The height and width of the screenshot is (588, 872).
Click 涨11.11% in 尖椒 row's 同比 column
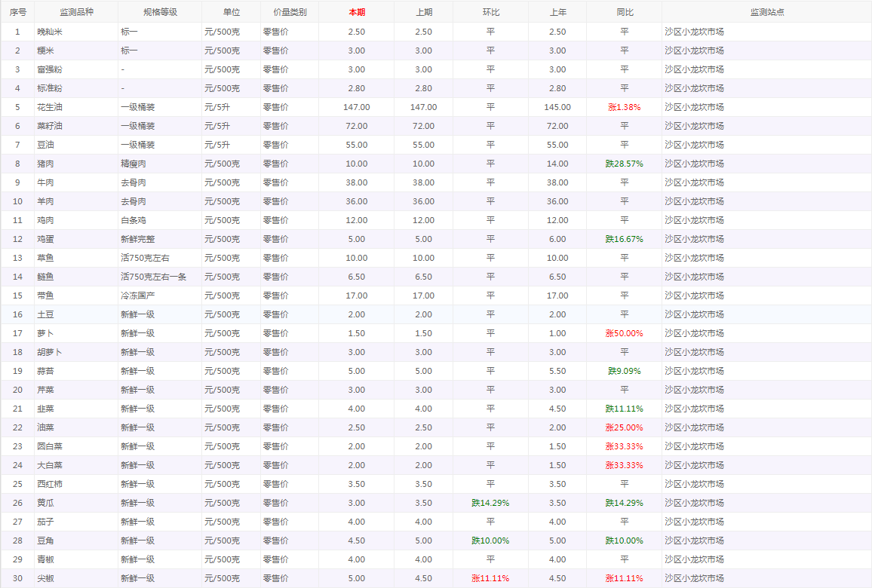pyautogui.click(x=624, y=578)
